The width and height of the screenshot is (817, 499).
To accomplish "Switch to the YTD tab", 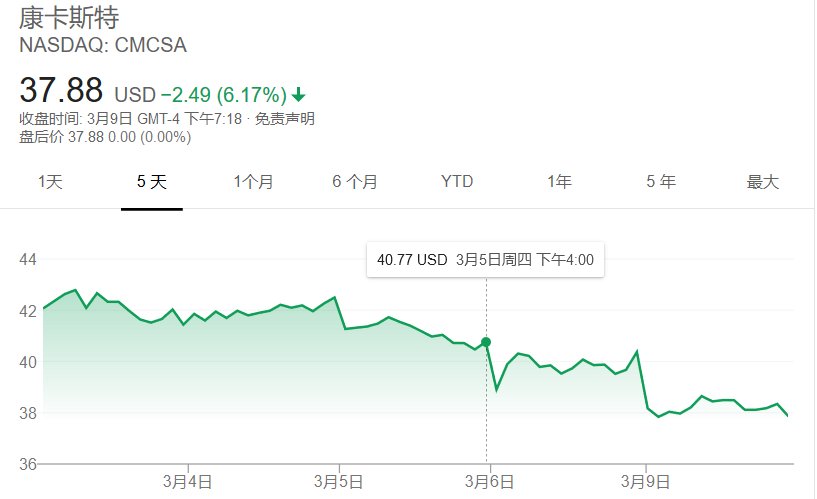I will coord(457,182).
